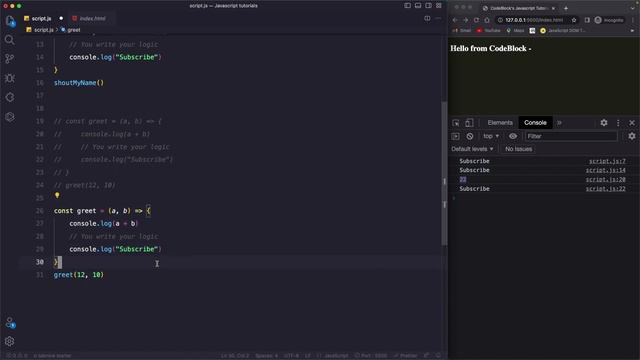Open the script.js:14 source link
The width and height of the screenshot is (640, 360).
click(x=605, y=170)
